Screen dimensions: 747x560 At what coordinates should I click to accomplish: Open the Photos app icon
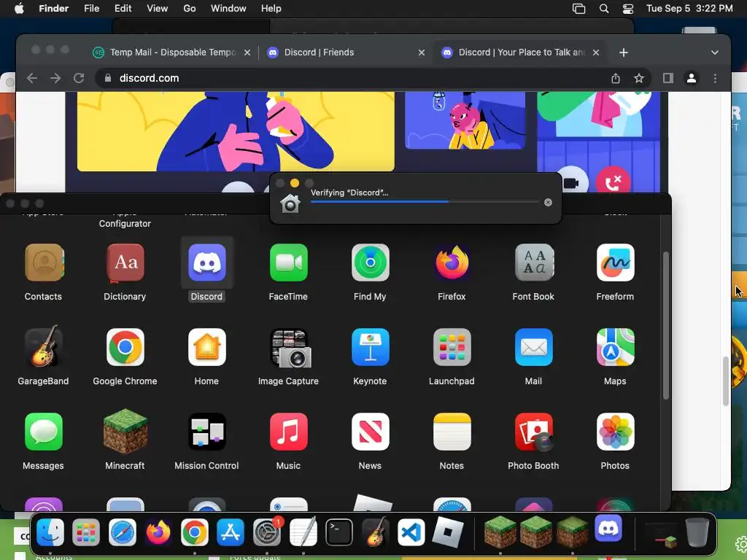pos(615,432)
